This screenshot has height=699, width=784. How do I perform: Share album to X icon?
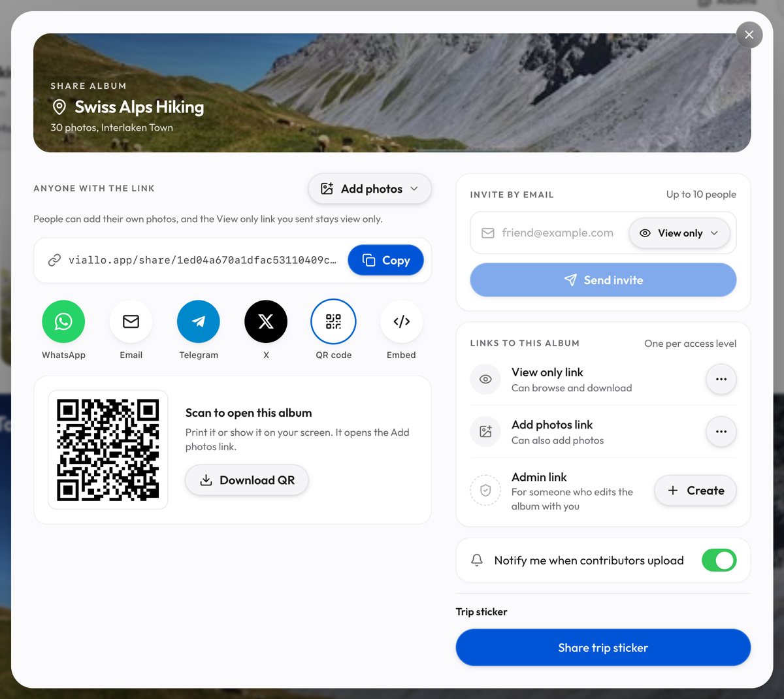point(266,321)
